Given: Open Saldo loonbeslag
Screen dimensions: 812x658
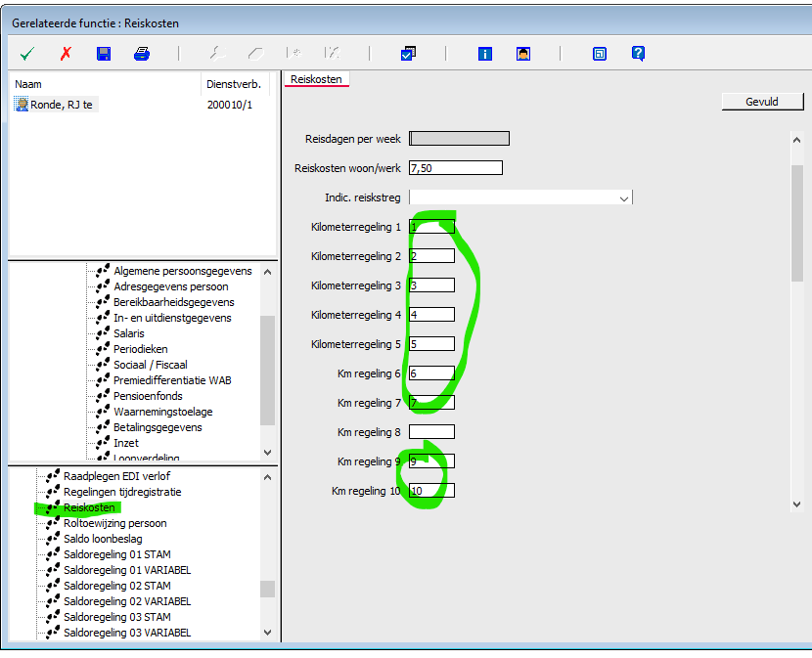Looking at the screenshot, I should [103, 539].
